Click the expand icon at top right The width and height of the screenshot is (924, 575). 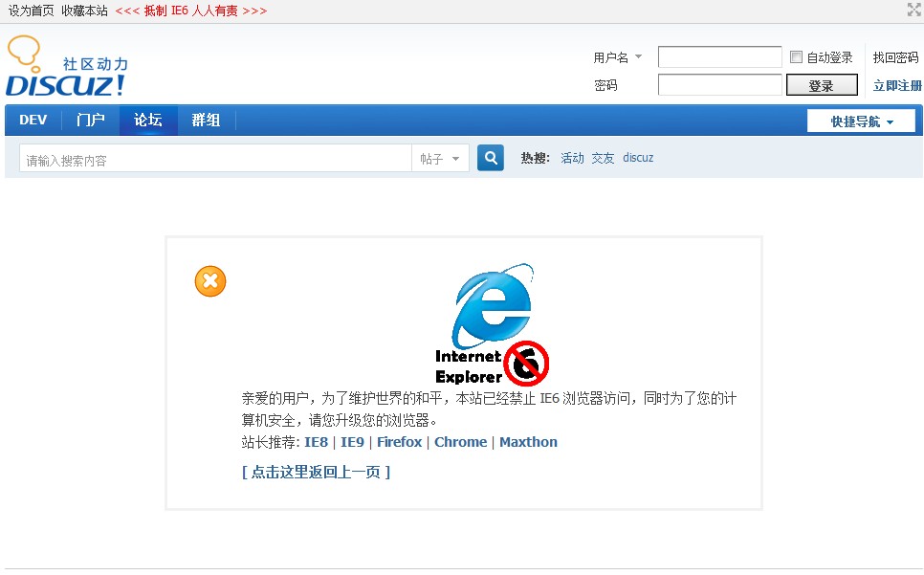pos(914,9)
